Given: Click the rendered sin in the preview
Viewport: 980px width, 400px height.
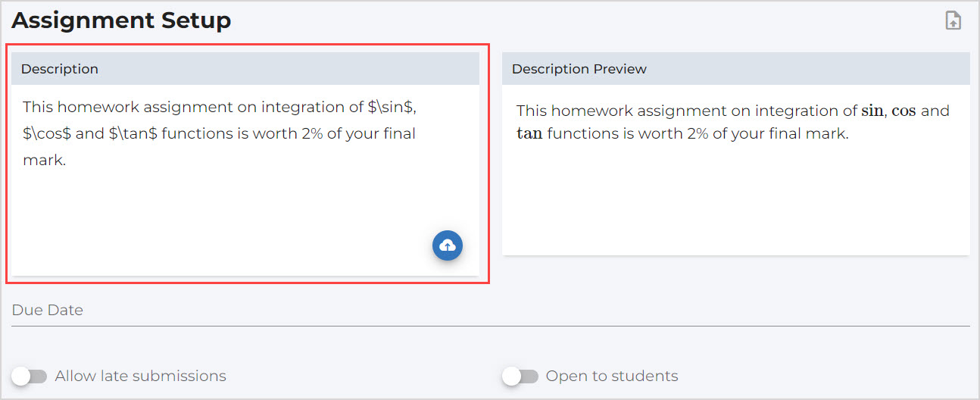Looking at the screenshot, I should [872, 111].
